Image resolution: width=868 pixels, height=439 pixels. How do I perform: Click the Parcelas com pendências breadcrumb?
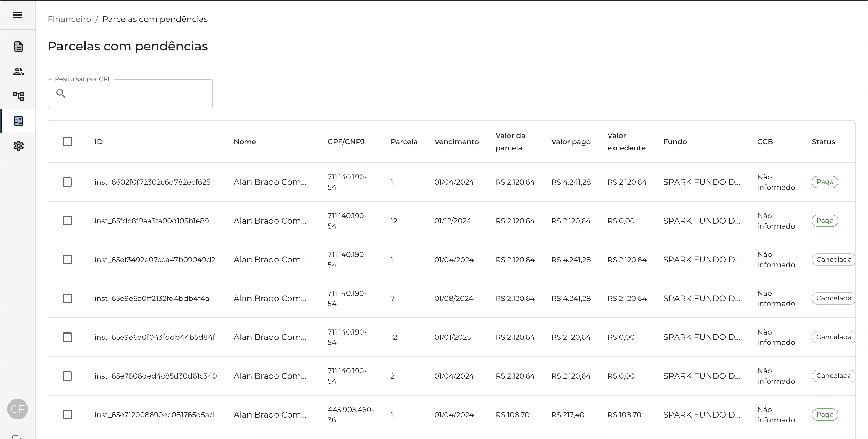155,19
